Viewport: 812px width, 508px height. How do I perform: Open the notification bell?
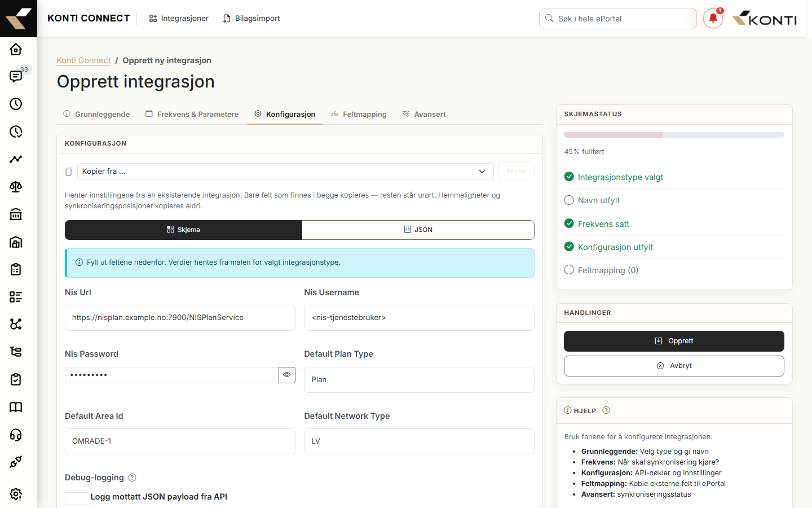713,19
